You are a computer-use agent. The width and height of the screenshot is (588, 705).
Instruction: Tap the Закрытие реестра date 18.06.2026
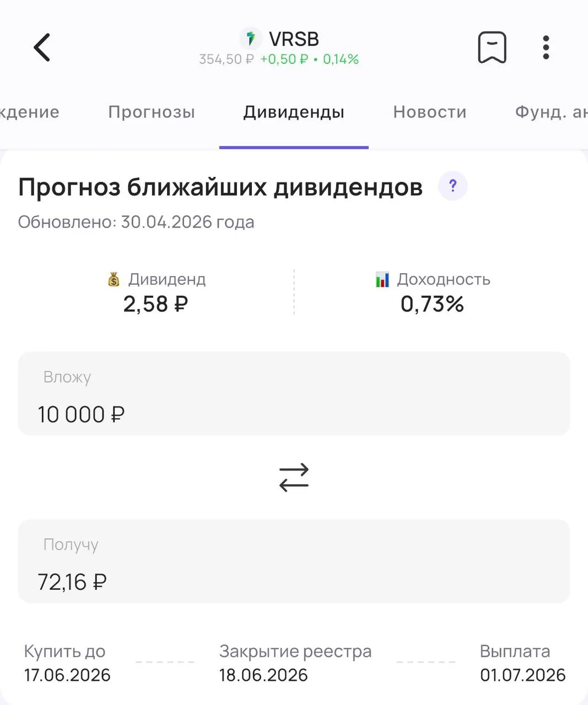point(263,675)
